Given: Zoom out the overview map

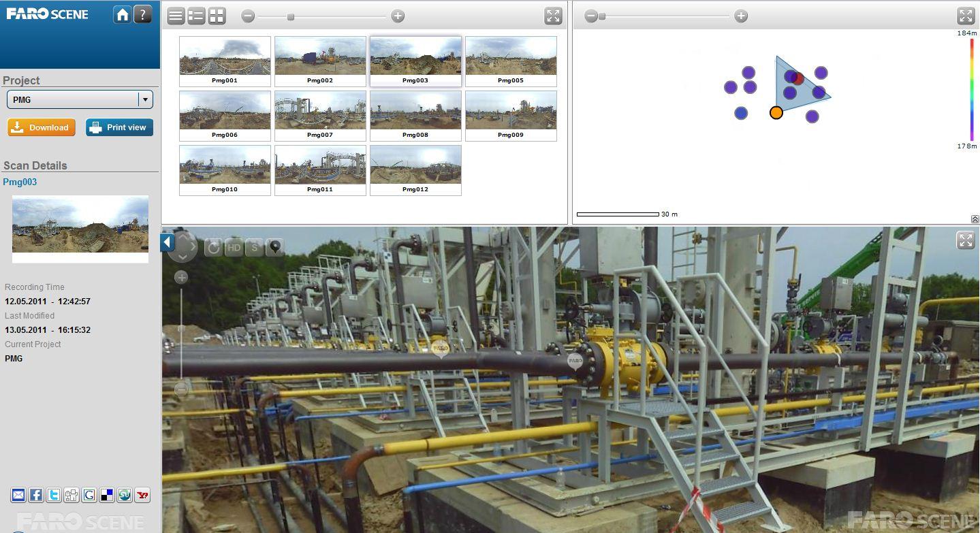Looking at the screenshot, I should (x=591, y=16).
